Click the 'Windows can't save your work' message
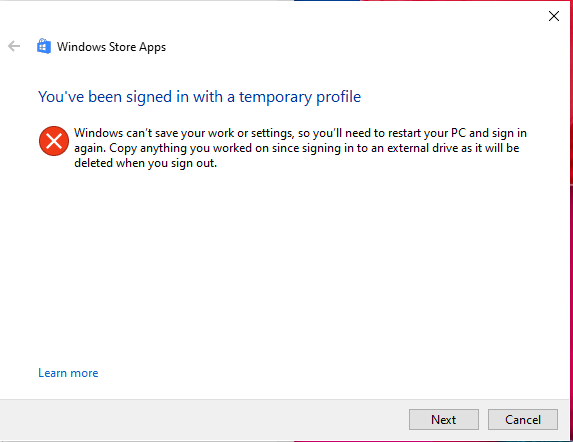This screenshot has height=442, width=573. coord(300,148)
